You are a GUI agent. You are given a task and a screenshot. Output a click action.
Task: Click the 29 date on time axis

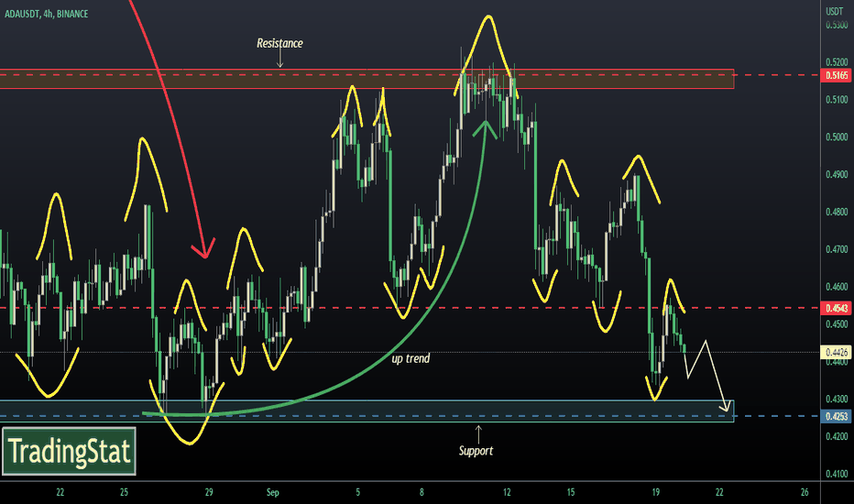click(209, 492)
